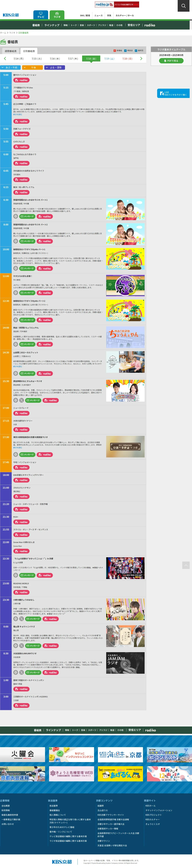The image size is (192, 868).
Task: Open X icon for 福山潤 キョウトニイケズ
Action: (22, 646)
